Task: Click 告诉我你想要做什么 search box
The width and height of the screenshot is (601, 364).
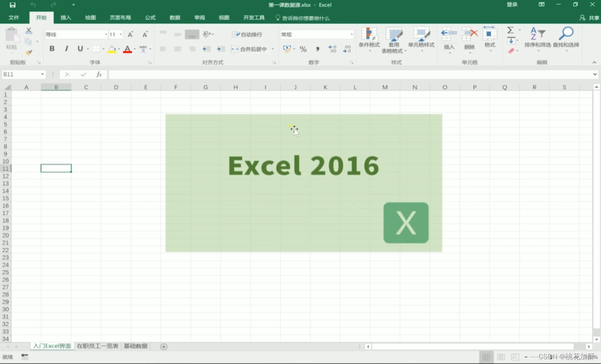Action: tap(302, 18)
